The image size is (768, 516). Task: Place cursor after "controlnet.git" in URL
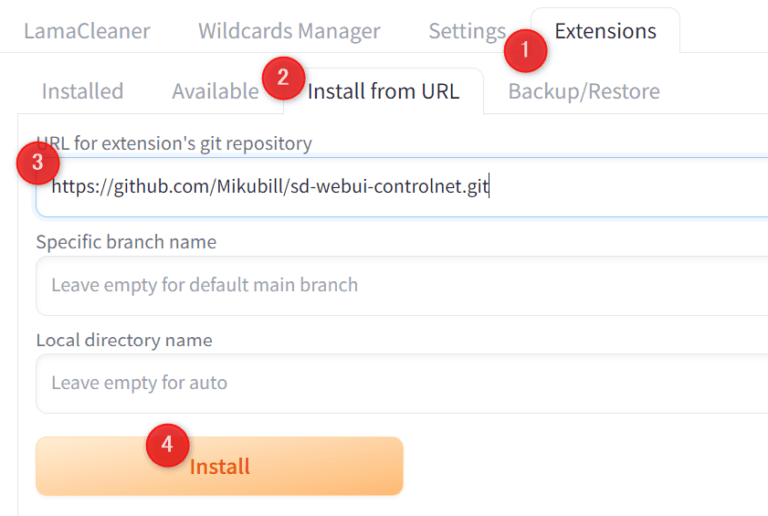coord(490,187)
